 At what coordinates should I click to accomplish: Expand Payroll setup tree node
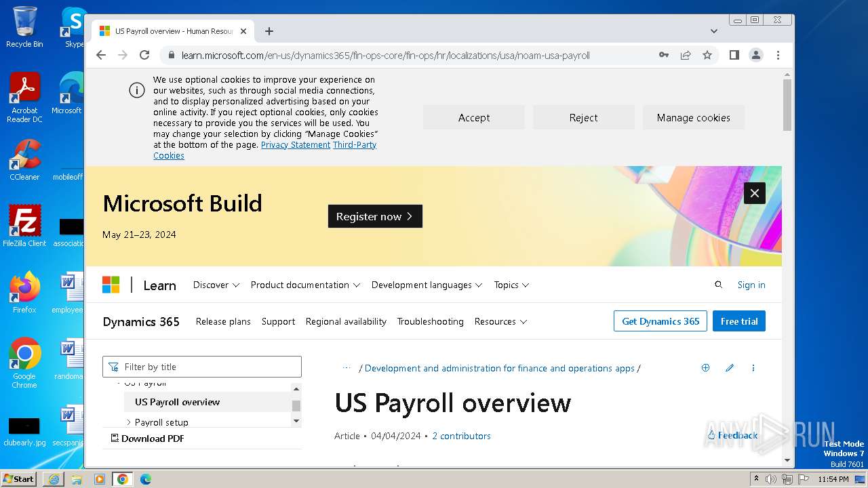click(x=129, y=422)
